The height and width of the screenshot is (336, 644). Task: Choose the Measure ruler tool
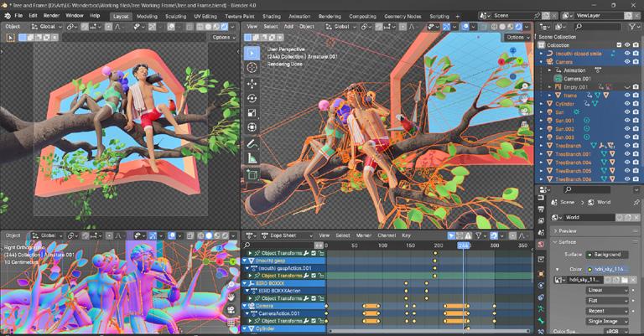pos(252,158)
